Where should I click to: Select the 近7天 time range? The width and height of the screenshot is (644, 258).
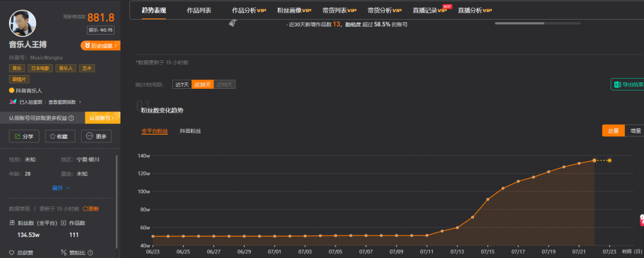click(x=182, y=85)
